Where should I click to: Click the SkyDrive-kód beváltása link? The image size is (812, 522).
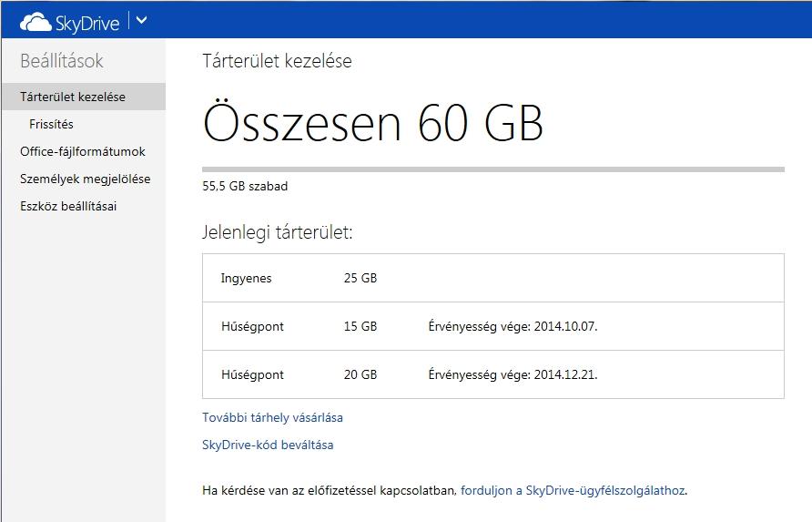268,445
